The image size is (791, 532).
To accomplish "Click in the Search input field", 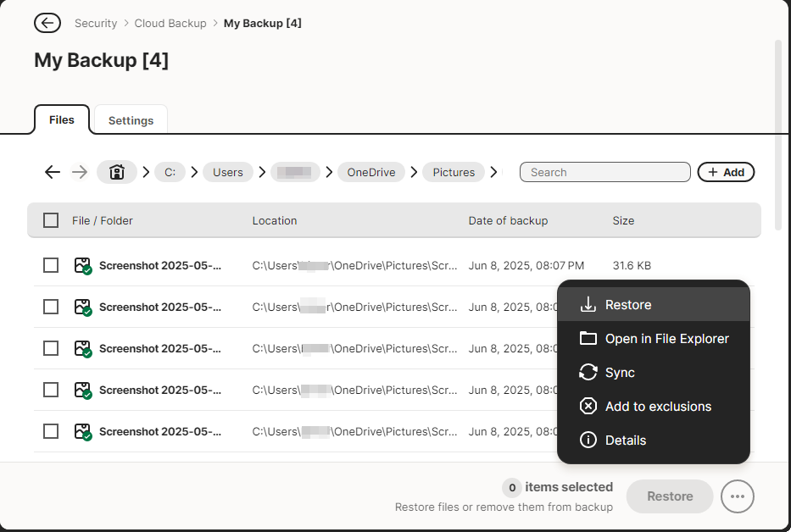I will click(x=604, y=172).
